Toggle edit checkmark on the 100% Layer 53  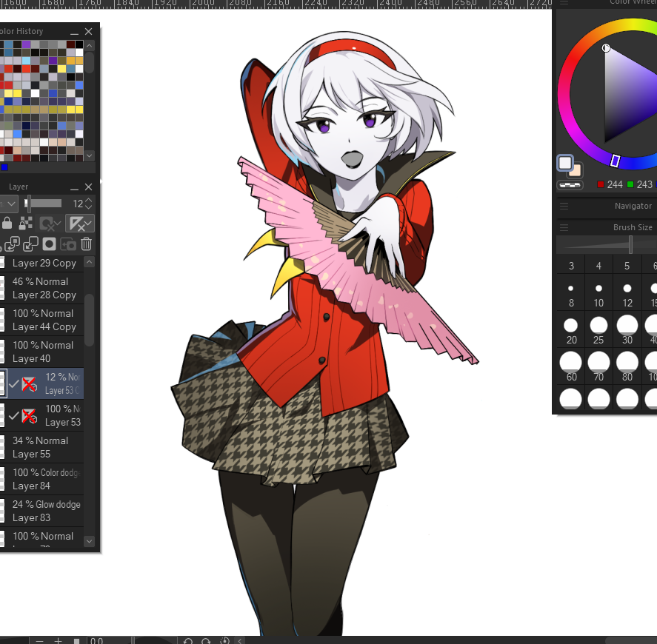[x=14, y=415]
